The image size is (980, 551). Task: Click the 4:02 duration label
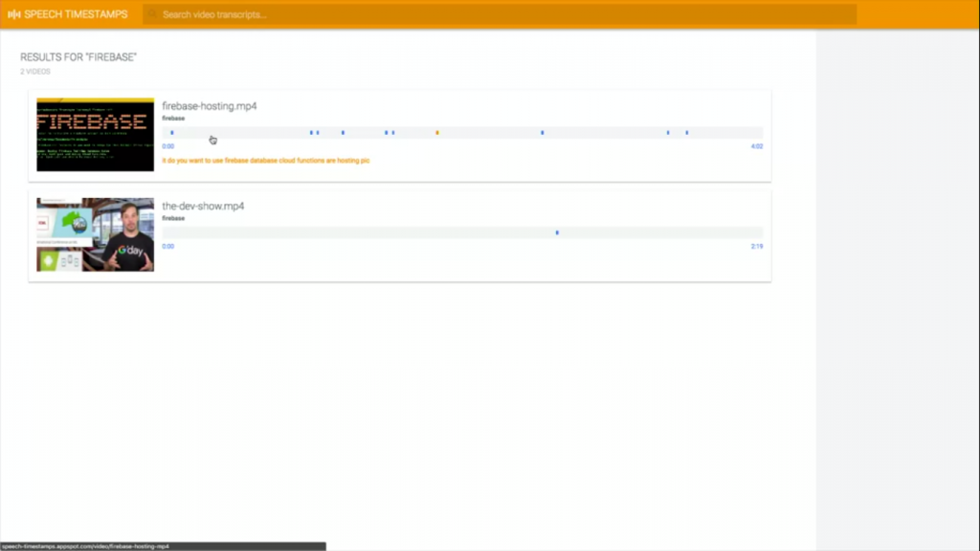click(x=757, y=146)
